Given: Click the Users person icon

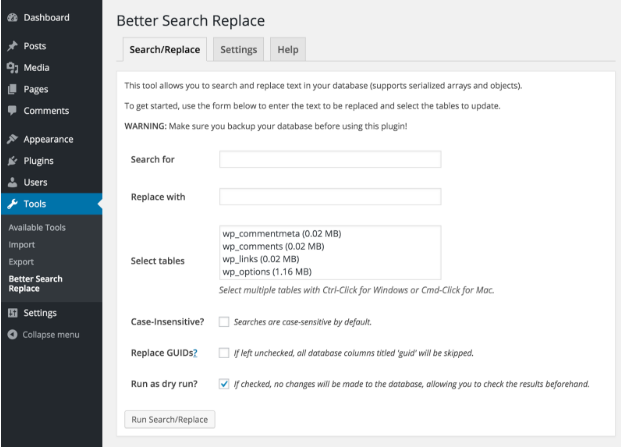Looking at the screenshot, I should click(x=13, y=182).
